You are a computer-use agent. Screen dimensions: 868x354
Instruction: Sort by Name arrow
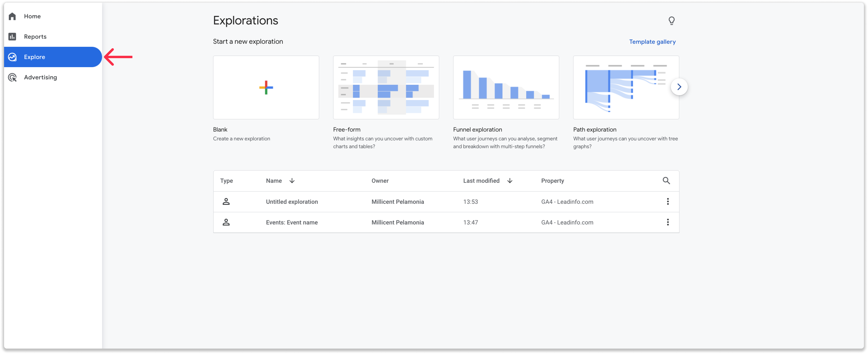point(292,181)
